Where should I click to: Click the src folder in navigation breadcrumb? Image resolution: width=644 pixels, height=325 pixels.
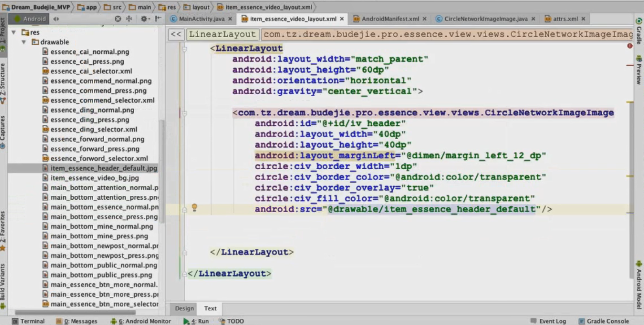(113, 7)
